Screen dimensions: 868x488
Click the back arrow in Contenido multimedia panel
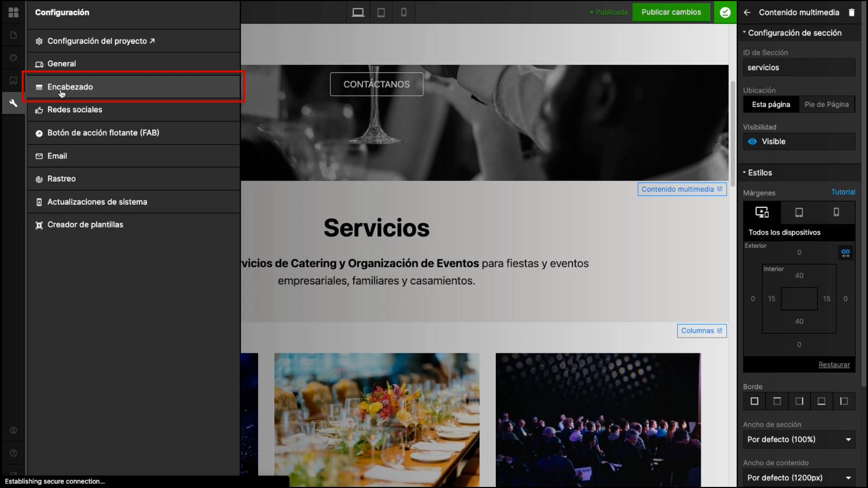[x=747, y=12]
